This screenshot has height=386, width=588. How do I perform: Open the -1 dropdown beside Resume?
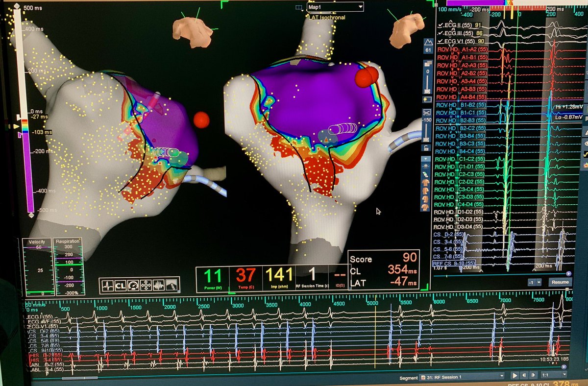pos(539,282)
